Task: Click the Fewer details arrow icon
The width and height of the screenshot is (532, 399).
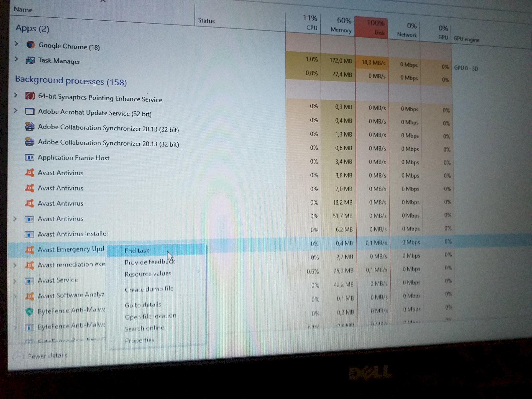Action: [x=18, y=357]
